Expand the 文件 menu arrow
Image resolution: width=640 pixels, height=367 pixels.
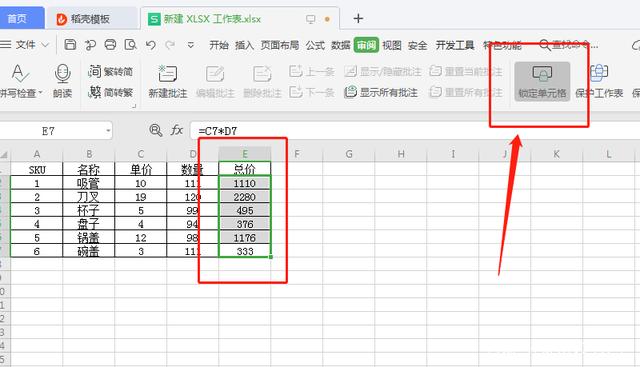tap(45, 44)
